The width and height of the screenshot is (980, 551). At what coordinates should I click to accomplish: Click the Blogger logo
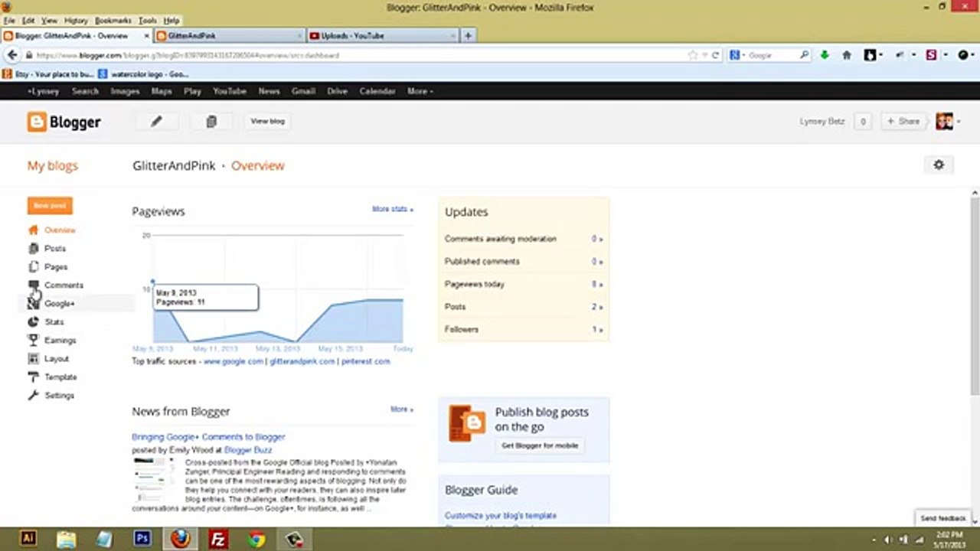[64, 122]
